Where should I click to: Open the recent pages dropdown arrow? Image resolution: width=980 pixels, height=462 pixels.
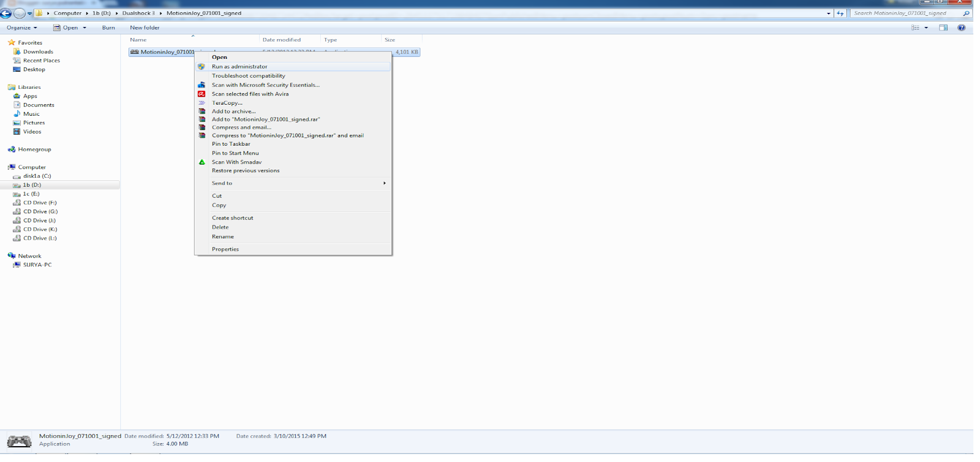click(29, 13)
